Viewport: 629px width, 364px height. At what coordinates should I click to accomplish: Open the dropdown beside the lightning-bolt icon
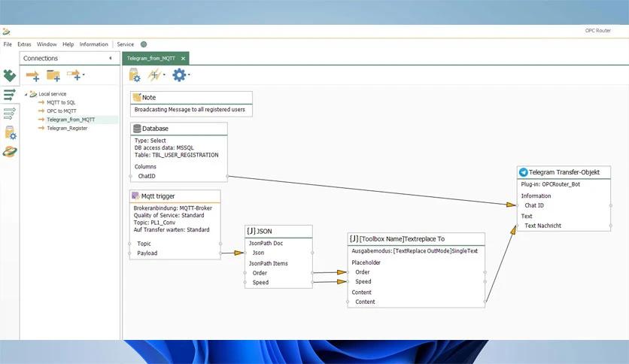point(164,74)
